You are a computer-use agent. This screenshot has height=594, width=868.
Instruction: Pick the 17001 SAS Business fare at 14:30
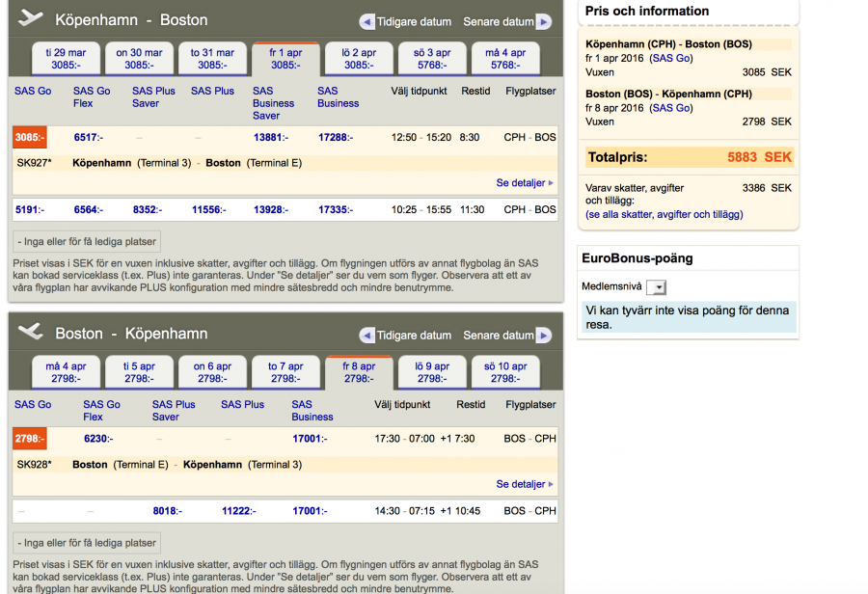(x=310, y=511)
